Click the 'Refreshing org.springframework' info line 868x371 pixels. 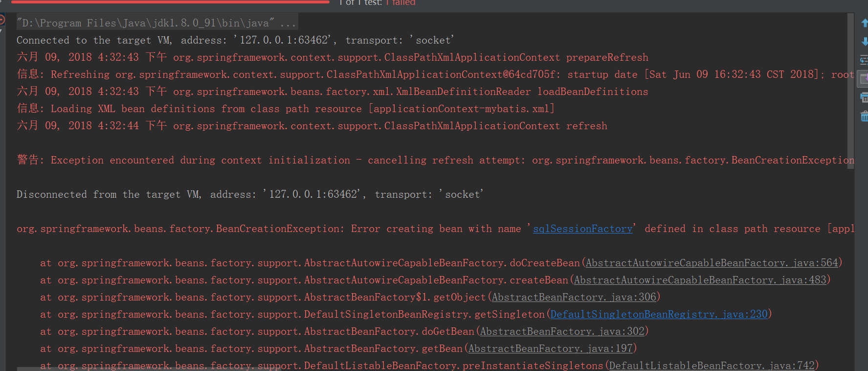435,74
